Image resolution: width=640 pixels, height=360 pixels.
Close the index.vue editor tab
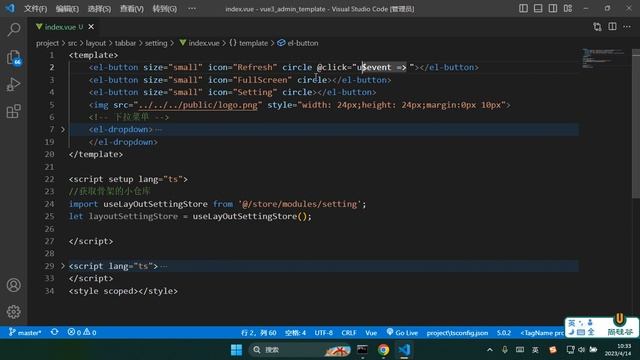tap(91, 27)
